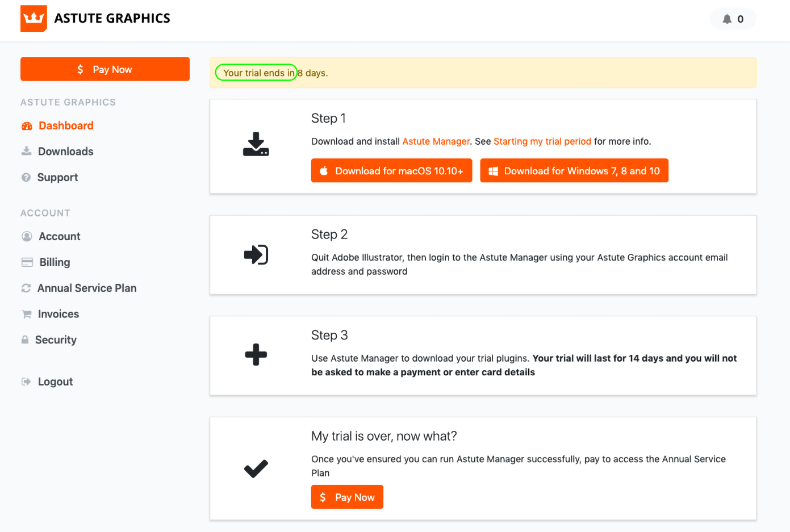The height and width of the screenshot is (532, 790).
Task: Open the Starting my trial period link
Action: (x=542, y=141)
